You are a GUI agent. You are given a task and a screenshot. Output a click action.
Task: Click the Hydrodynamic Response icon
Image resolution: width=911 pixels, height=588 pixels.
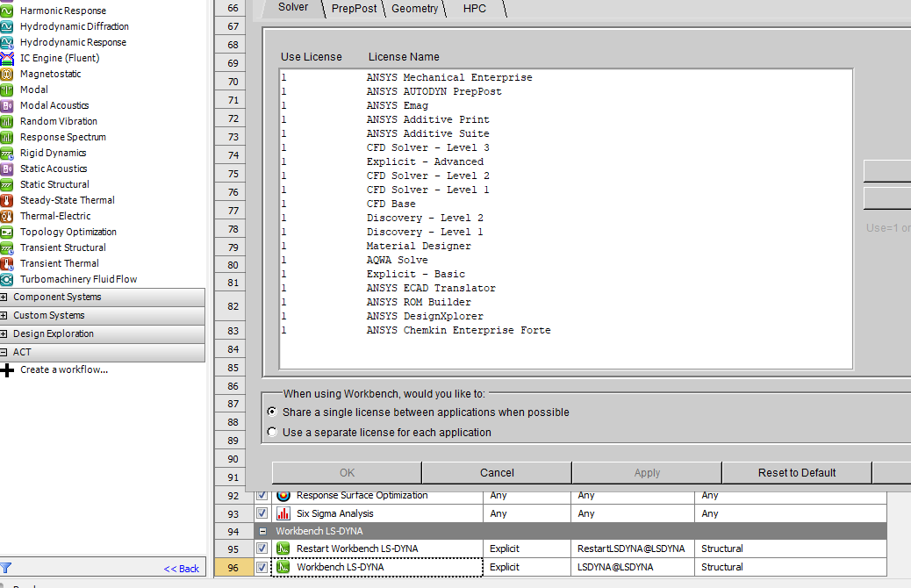click(6, 42)
